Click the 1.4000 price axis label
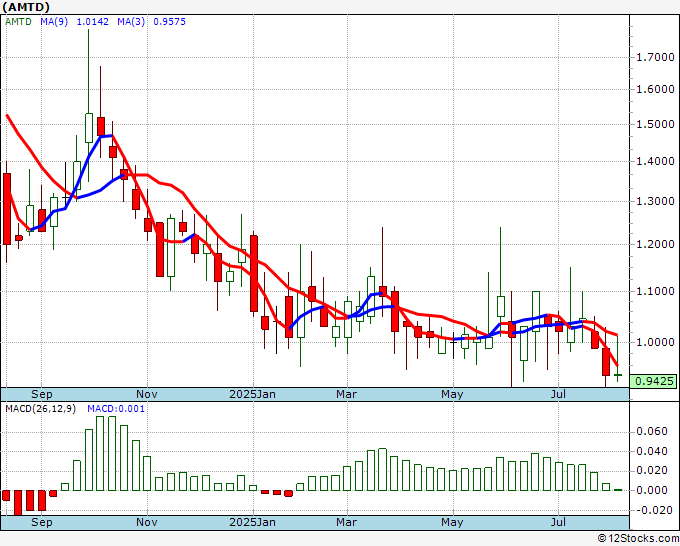The image size is (680, 546). tap(655, 161)
